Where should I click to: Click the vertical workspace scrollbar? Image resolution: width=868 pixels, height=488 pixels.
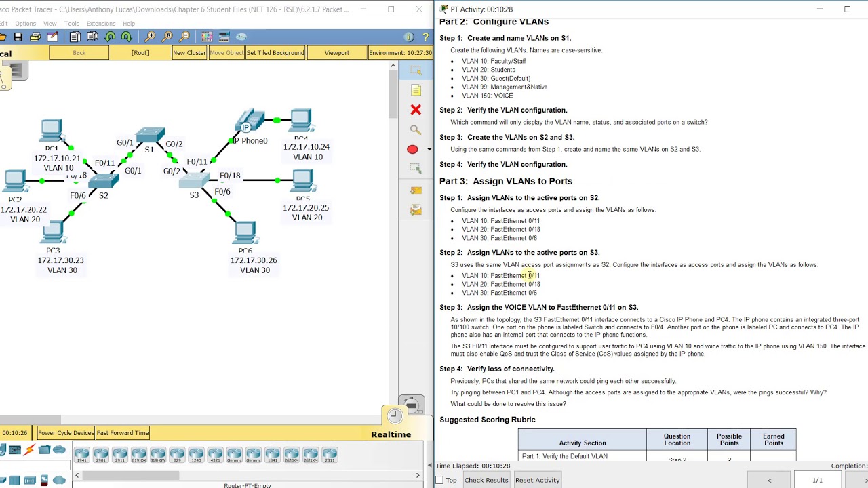click(x=393, y=95)
